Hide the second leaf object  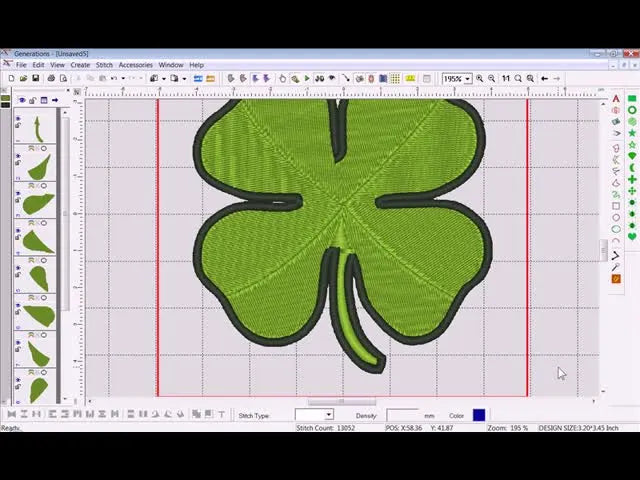coord(18,156)
